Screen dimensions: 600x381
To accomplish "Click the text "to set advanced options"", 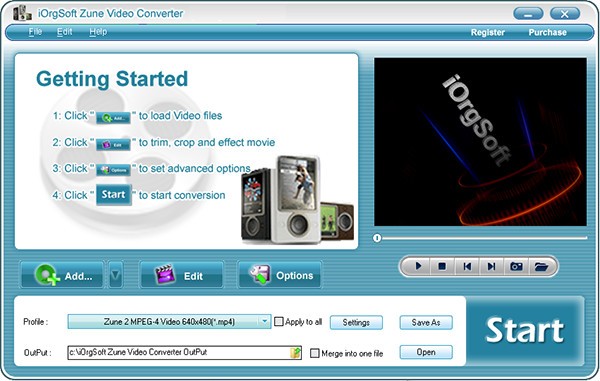I will [x=194, y=168].
